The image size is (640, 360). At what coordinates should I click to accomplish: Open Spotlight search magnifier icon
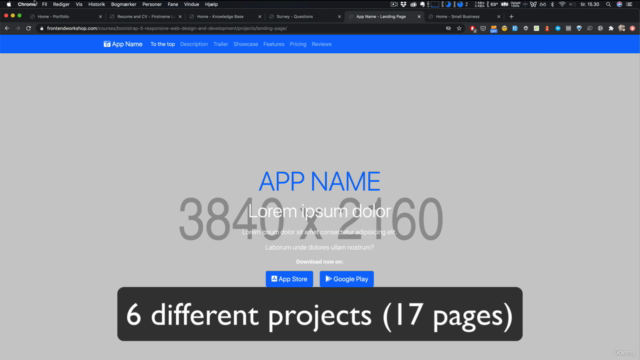(608, 4)
